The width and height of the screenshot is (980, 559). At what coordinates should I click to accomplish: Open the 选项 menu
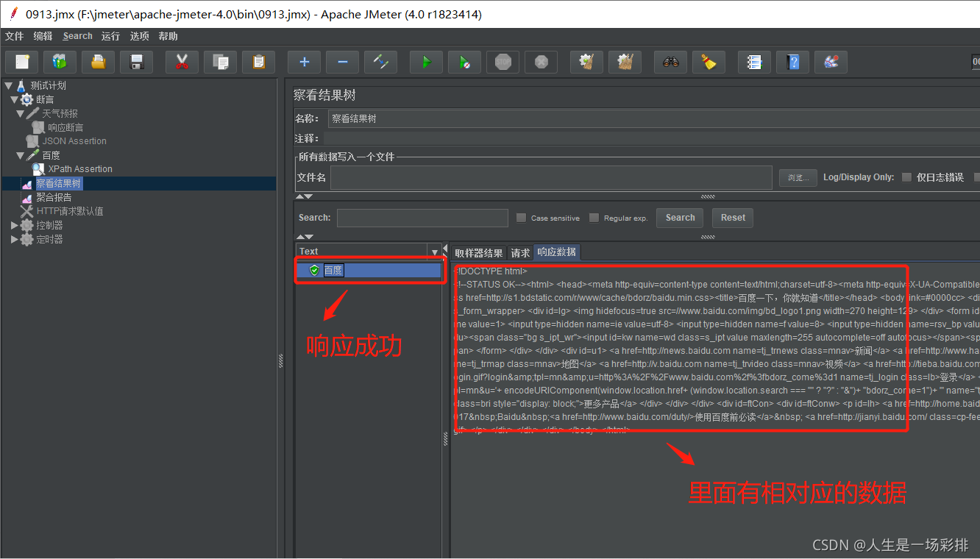(139, 36)
